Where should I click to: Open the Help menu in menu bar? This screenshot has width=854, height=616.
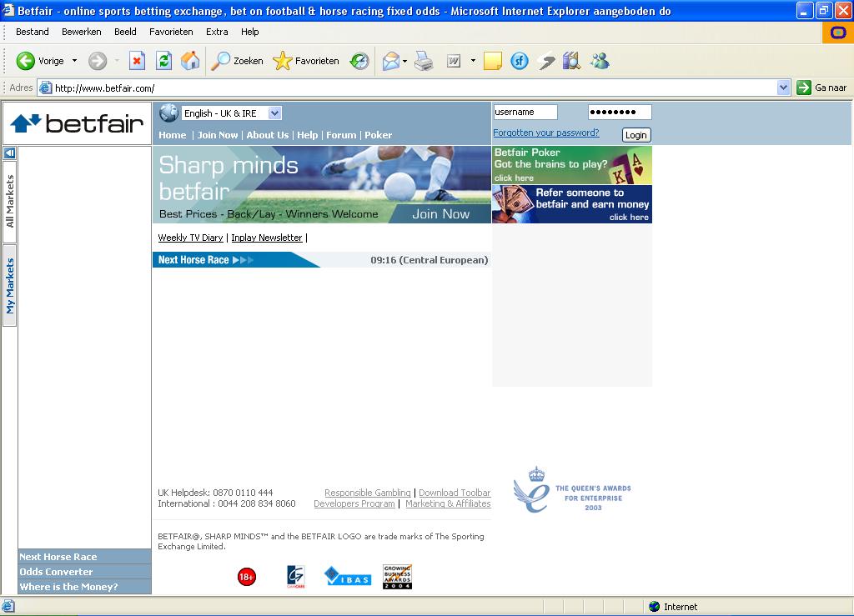[x=250, y=32]
